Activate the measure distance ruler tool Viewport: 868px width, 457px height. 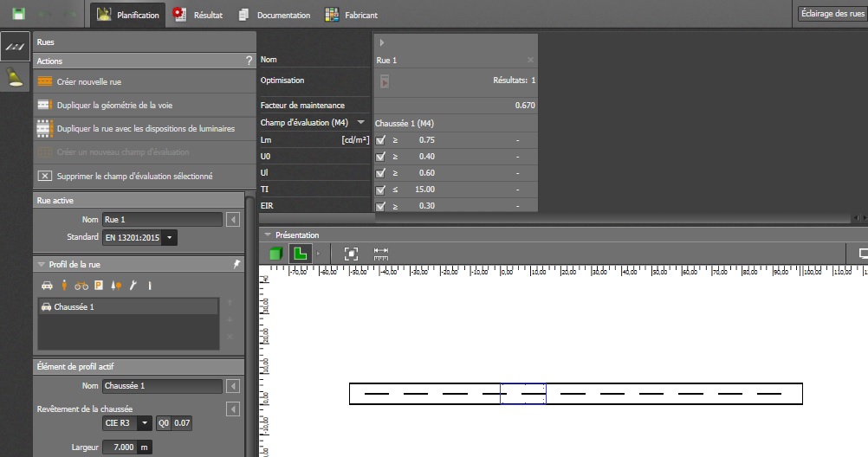pyautogui.click(x=381, y=254)
